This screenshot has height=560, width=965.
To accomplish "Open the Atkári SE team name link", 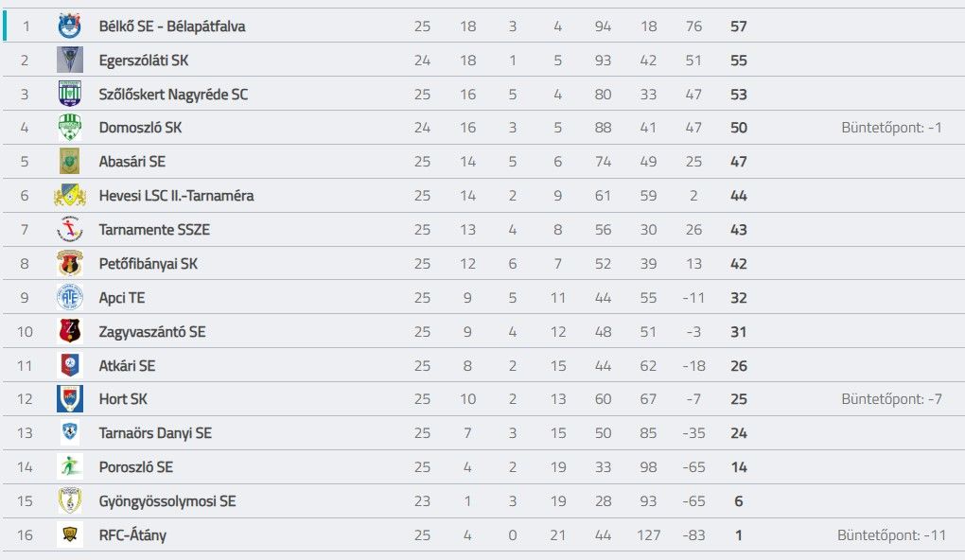I will point(127,365).
